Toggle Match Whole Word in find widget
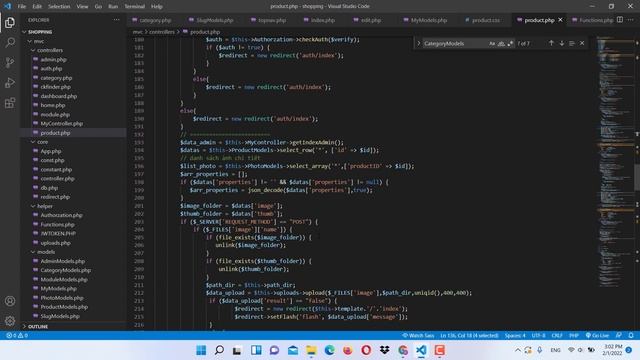This screenshot has height=360, width=640. pyautogui.click(x=501, y=43)
